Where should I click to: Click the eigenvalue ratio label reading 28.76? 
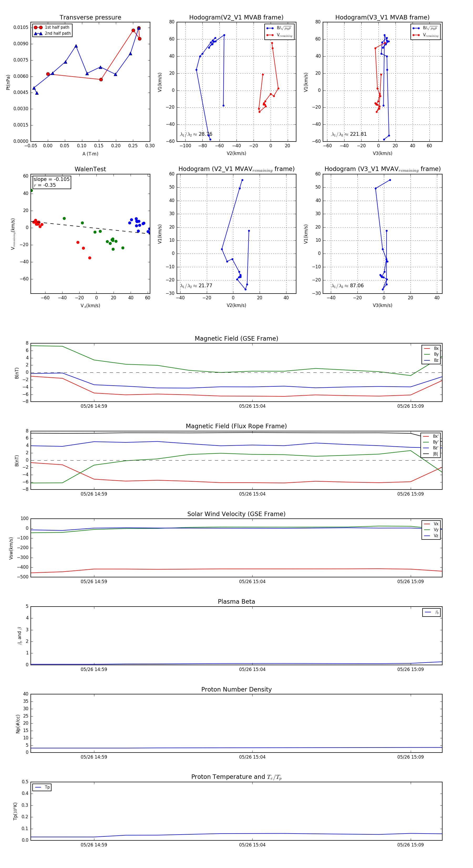[196, 134]
